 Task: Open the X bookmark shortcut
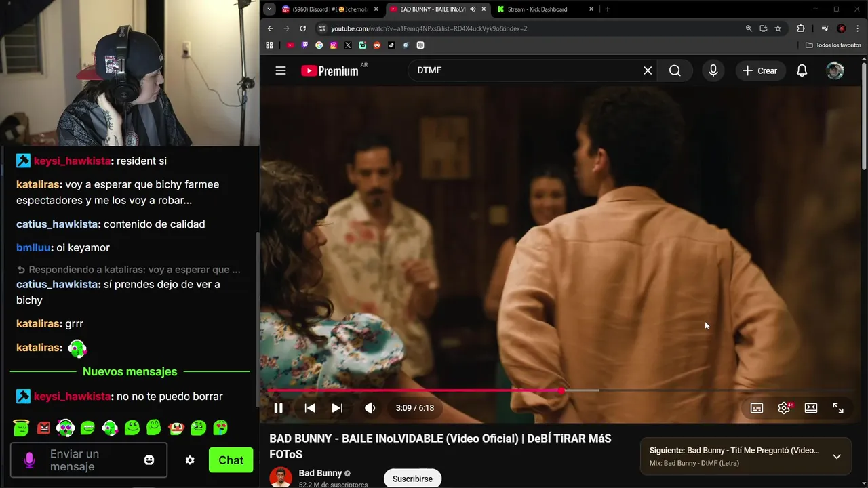pos(348,45)
